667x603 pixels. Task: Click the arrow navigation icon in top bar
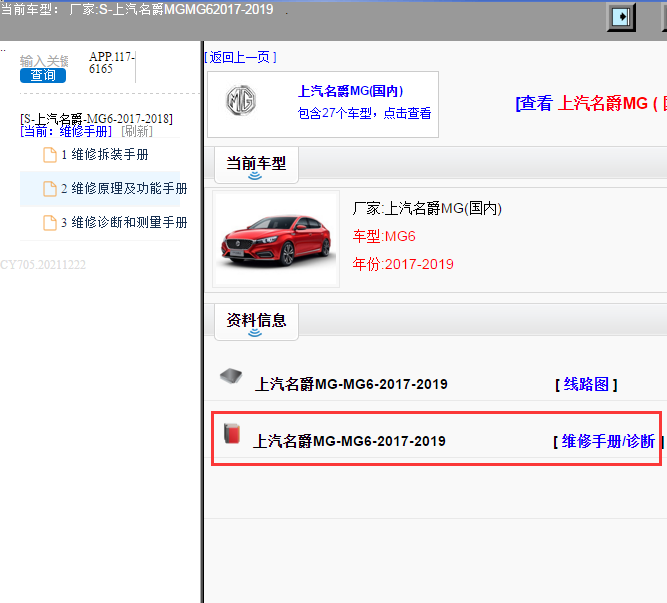tap(621, 17)
